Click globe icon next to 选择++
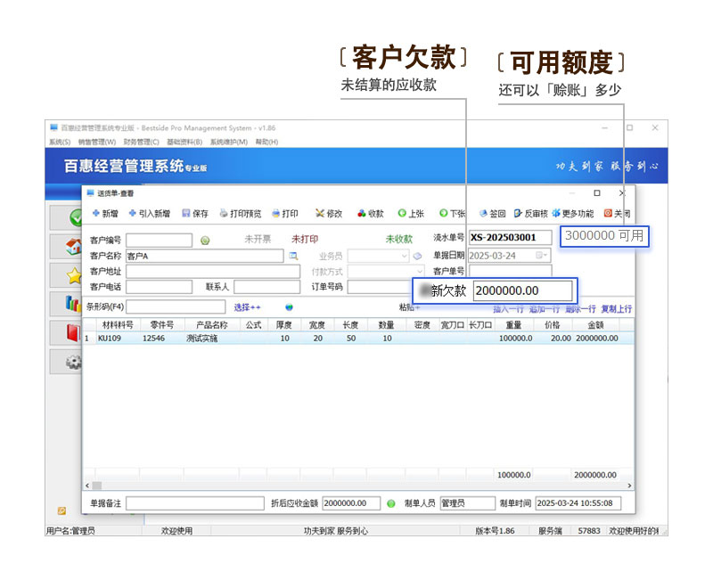This screenshot has height=588, width=713. pos(289,307)
